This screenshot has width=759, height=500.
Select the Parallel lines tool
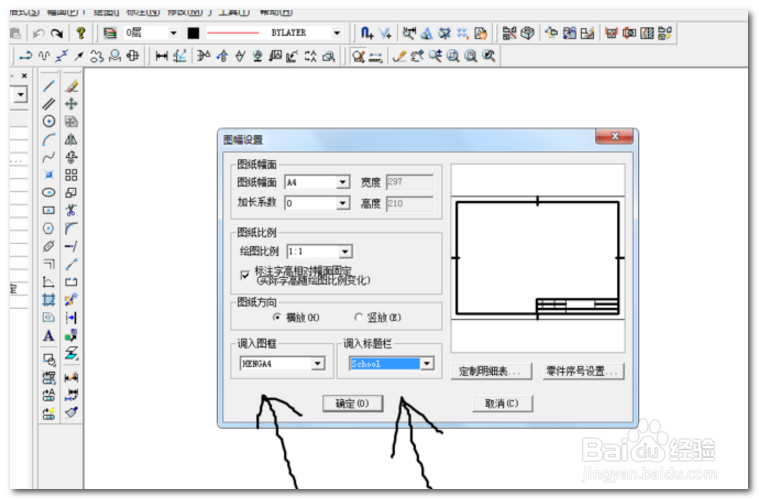(x=48, y=104)
